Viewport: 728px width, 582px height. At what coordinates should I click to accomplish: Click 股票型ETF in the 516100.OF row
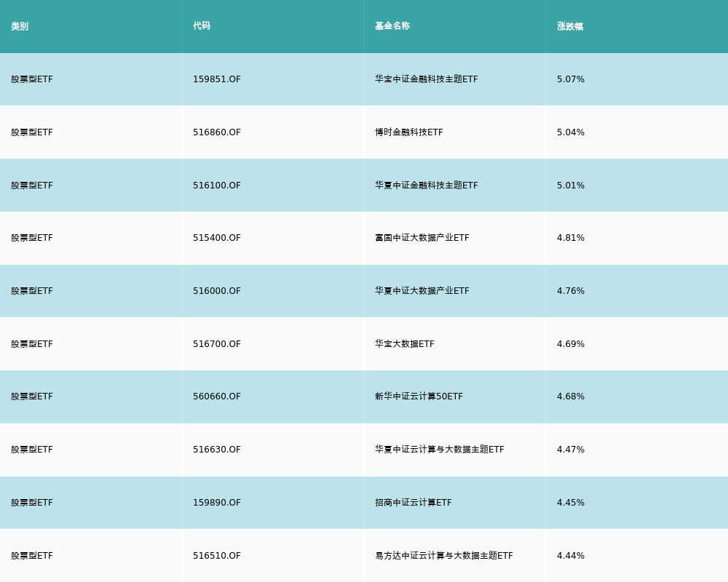pyautogui.click(x=32, y=186)
